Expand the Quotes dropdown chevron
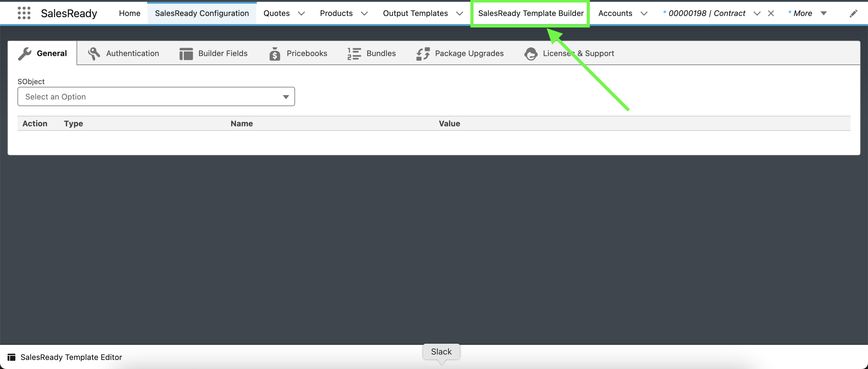 pos(302,14)
